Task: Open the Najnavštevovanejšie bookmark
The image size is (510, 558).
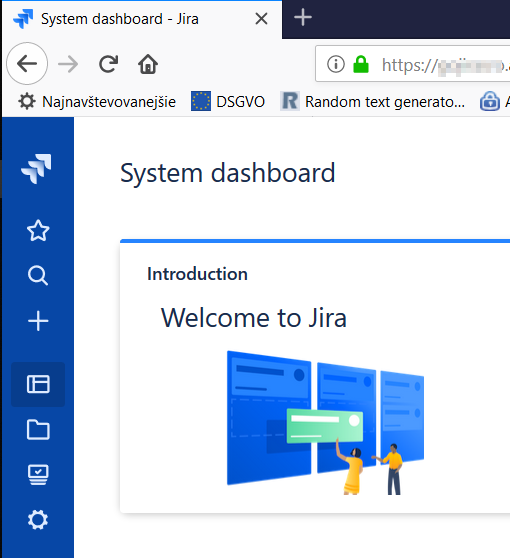Action: (x=97, y=102)
